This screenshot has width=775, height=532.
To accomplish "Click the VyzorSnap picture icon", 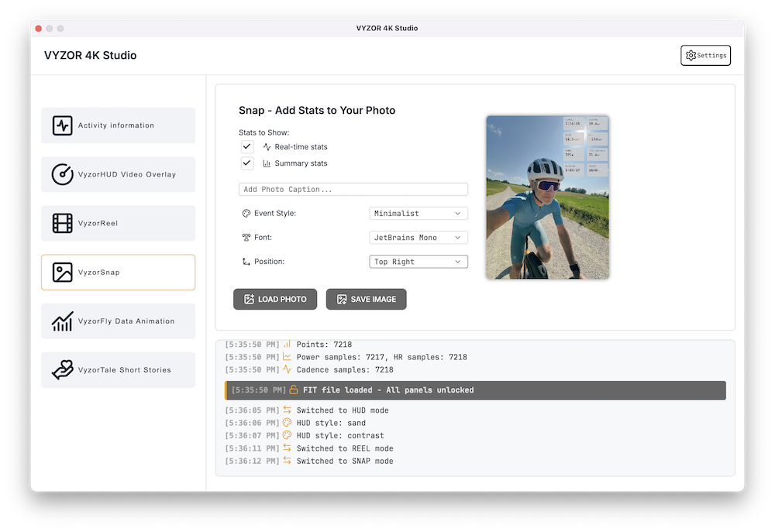I will [62, 273].
